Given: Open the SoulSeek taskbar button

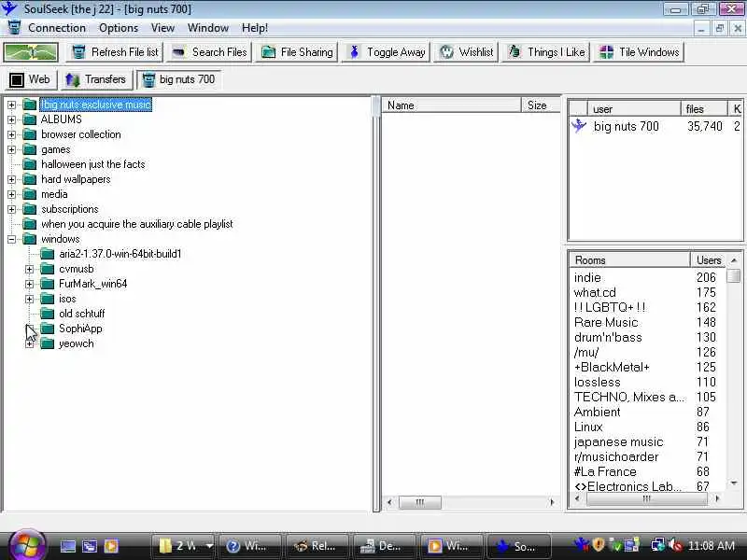Looking at the screenshot, I should point(518,546).
